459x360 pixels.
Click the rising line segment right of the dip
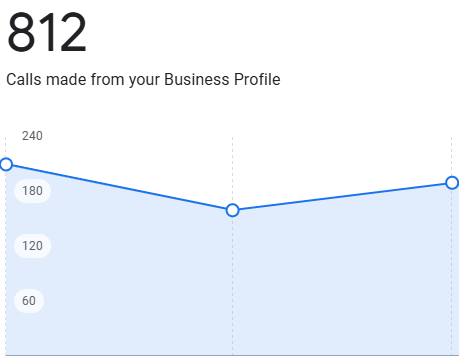pos(342,197)
